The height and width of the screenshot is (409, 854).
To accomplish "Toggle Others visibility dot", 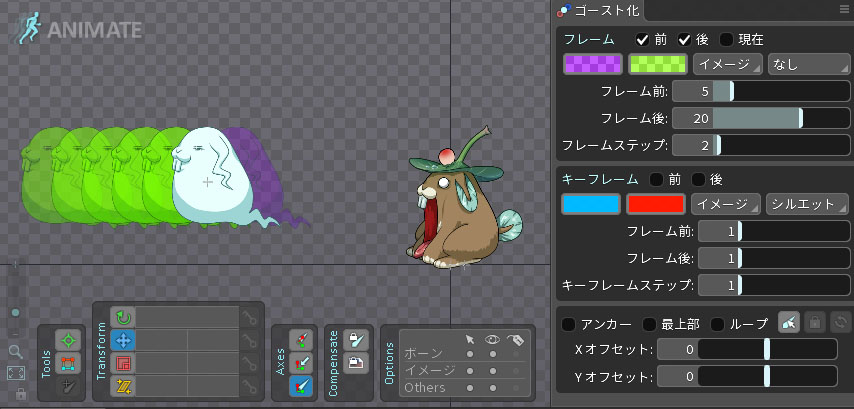I will (493, 387).
